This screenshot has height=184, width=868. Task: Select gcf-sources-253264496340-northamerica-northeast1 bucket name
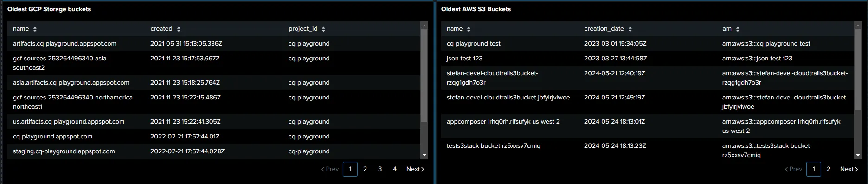click(x=74, y=102)
